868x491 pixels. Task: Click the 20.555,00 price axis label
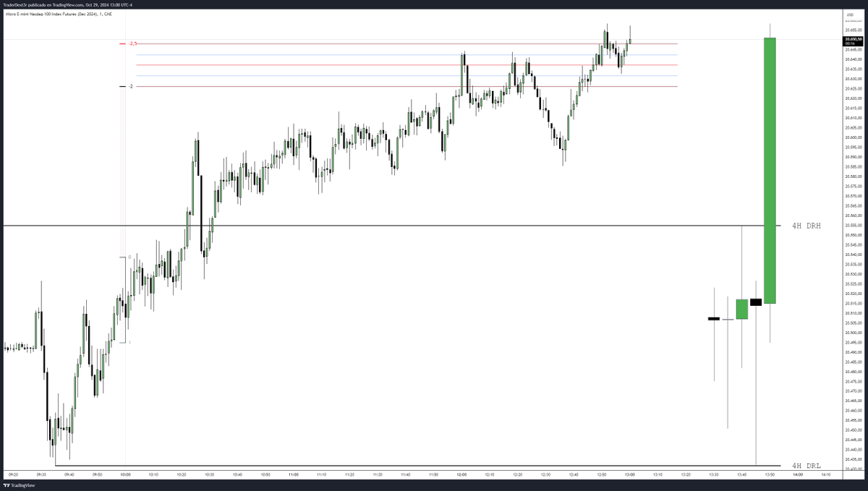coord(852,226)
